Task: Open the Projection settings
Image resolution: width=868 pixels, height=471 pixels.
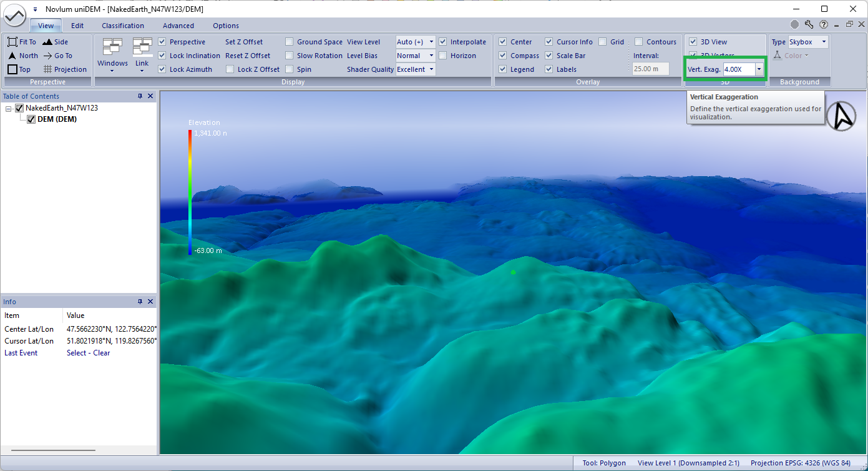Action: 65,69
